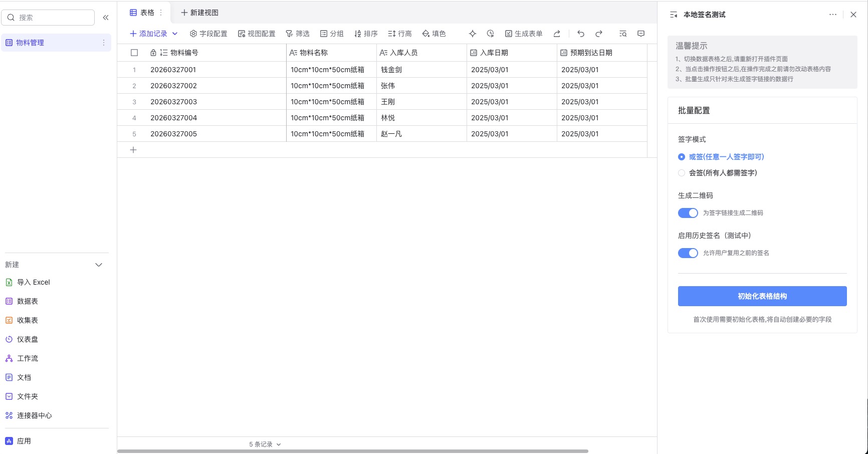
Task: Tick the select-all checkbox in table header
Action: 134,53
